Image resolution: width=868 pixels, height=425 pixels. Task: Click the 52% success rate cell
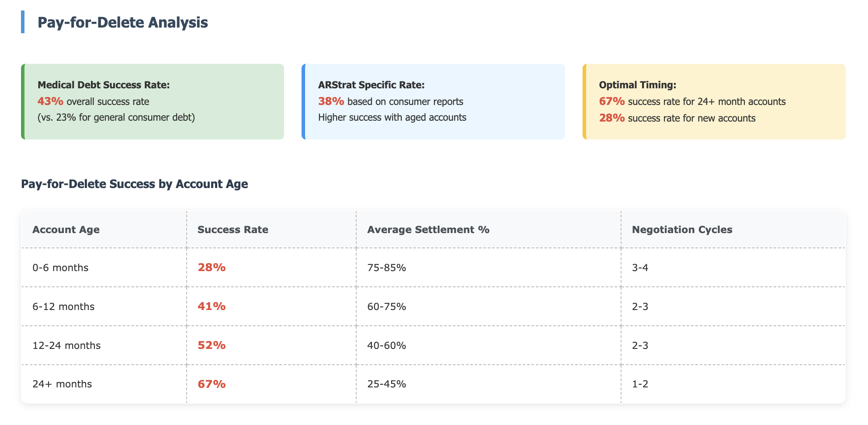click(212, 345)
